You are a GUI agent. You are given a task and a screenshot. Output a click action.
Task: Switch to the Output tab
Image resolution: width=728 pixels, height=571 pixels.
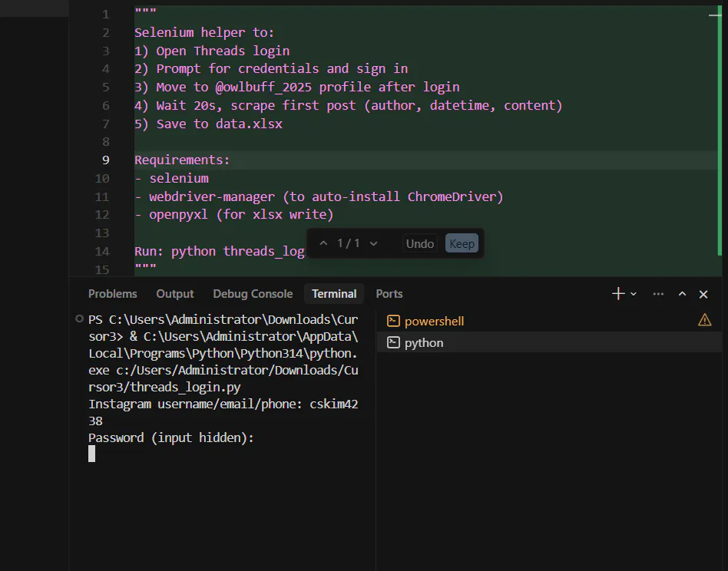(x=175, y=294)
